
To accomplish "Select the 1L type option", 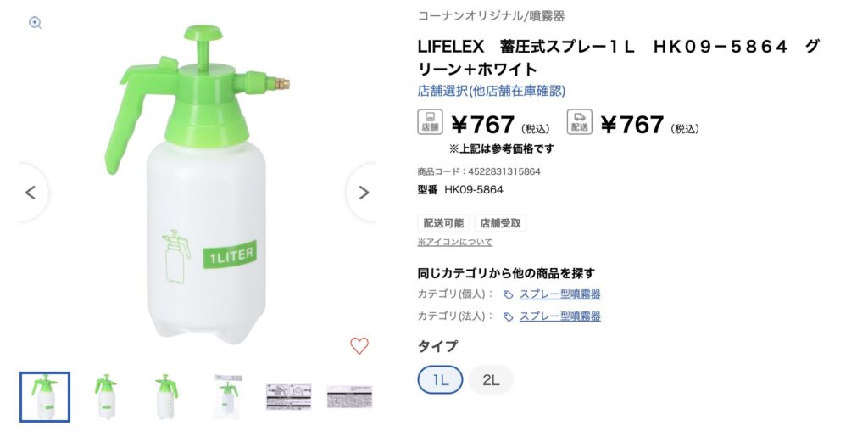I will (440, 379).
